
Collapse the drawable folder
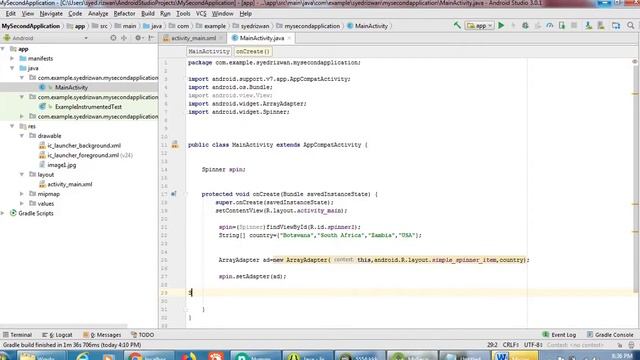22,136
